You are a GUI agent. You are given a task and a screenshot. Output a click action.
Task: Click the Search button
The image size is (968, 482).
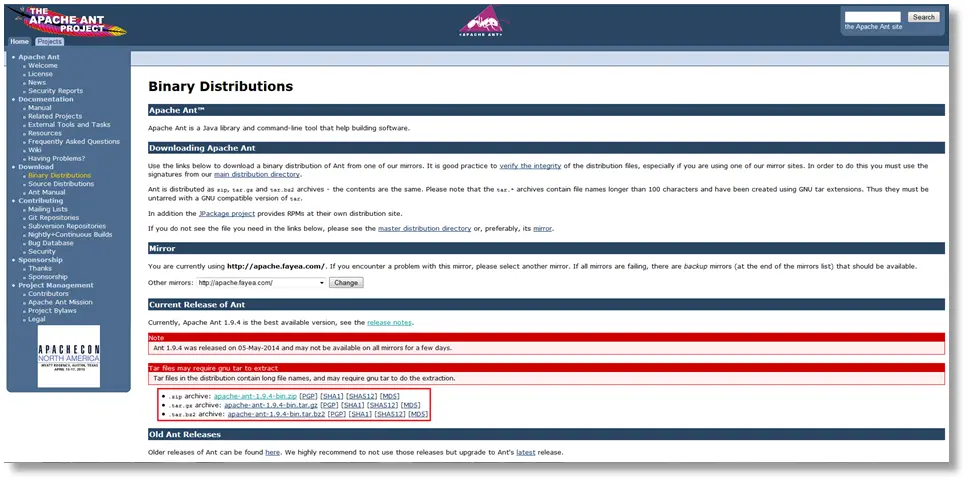[924, 17]
